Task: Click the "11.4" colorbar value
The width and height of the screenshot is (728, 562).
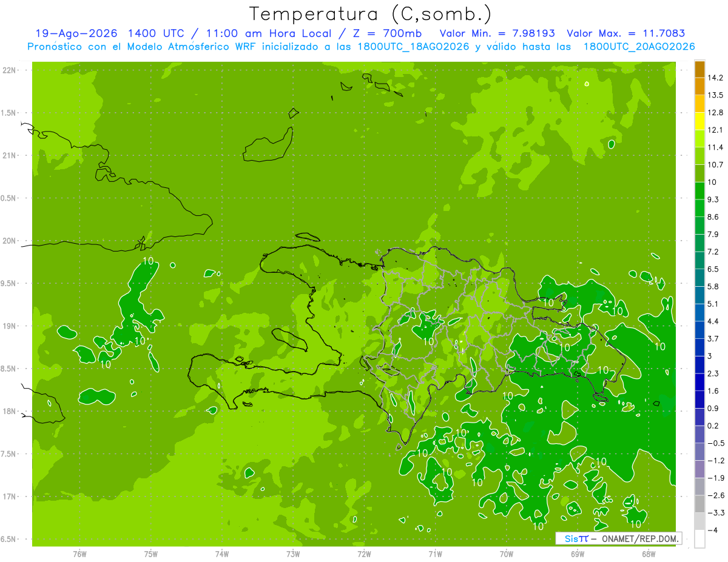Action: (715, 147)
